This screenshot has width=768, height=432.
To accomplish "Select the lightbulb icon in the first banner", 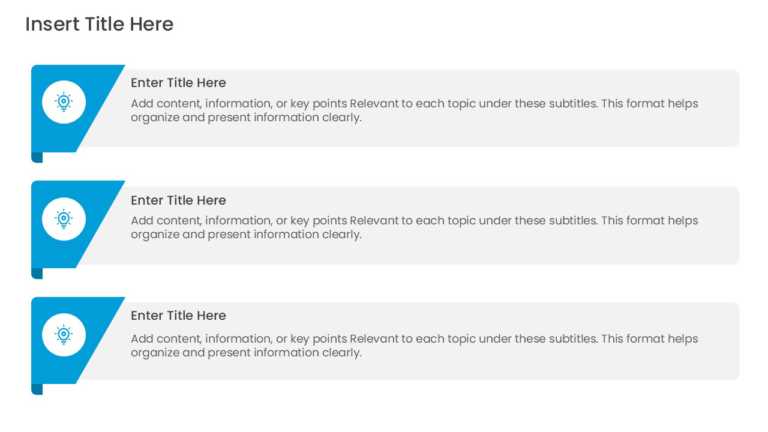I will pyautogui.click(x=64, y=102).
